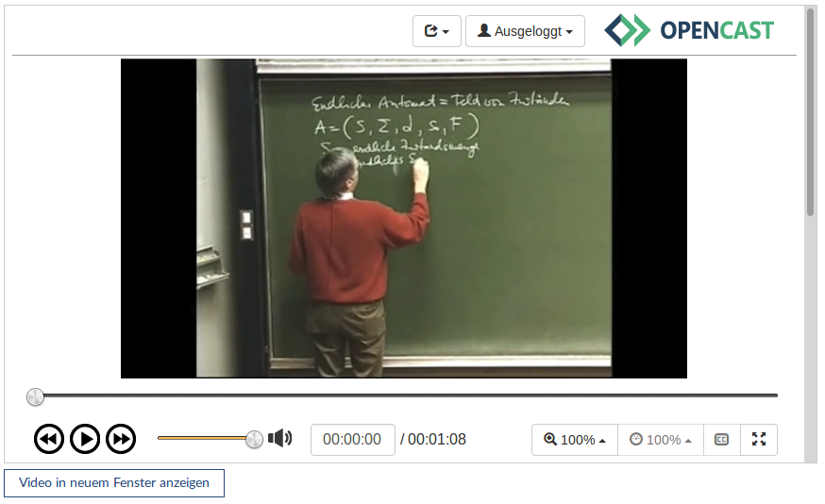Image resolution: width=825 pixels, height=504 pixels.
Task: Click the vertical scrollbar thumb
Action: click(810, 113)
